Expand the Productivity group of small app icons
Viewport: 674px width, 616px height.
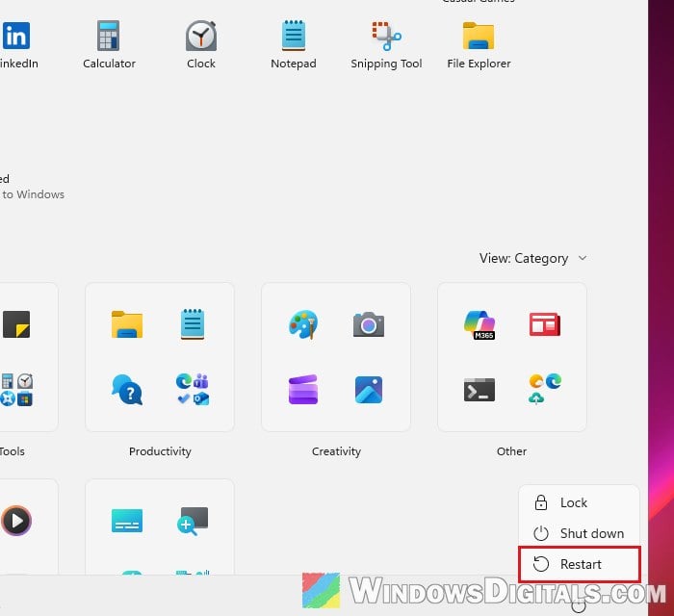pyautogui.click(x=193, y=390)
